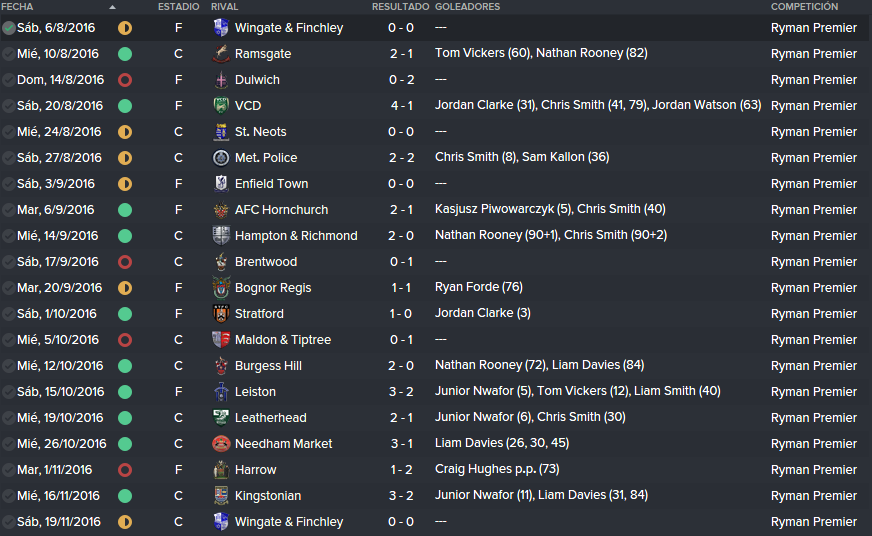Sort by the COMPETICIÓN column header

(x=804, y=7)
